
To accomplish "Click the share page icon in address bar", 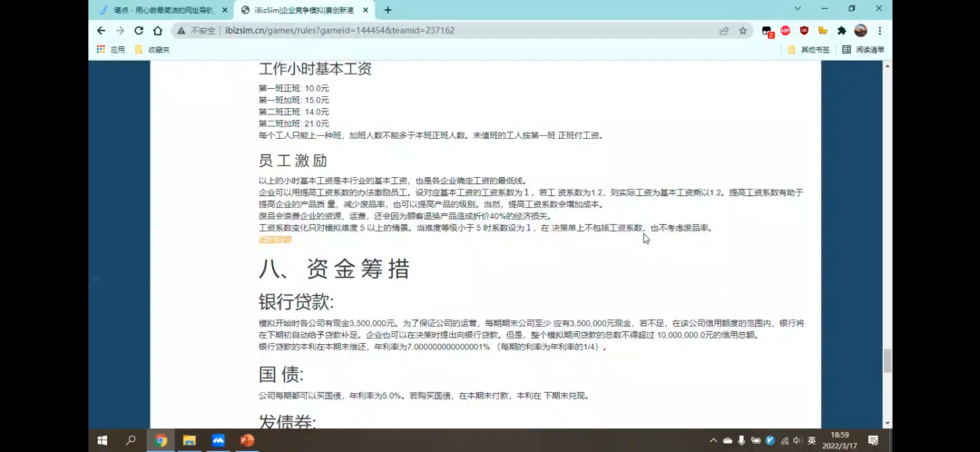I will [724, 30].
